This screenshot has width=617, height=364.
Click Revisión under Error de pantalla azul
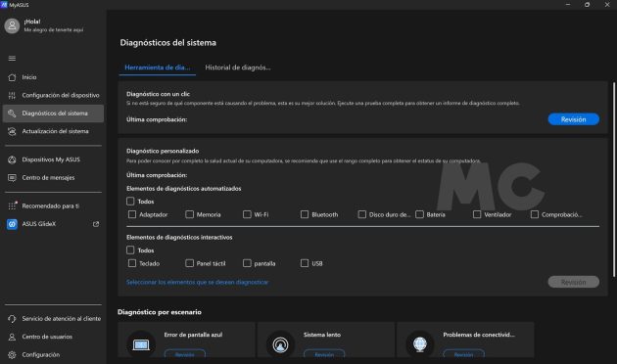pyautogui.click(x=184, y=354)
